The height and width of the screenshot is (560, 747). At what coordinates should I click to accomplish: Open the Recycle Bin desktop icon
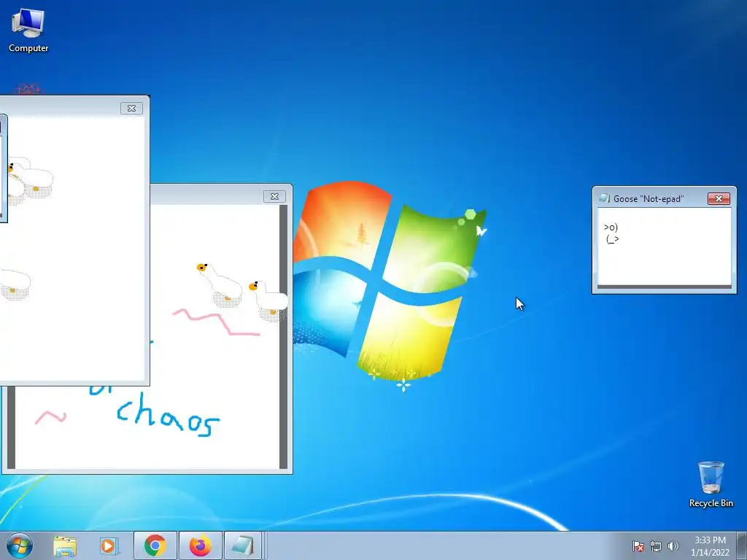tap(711, 484)
